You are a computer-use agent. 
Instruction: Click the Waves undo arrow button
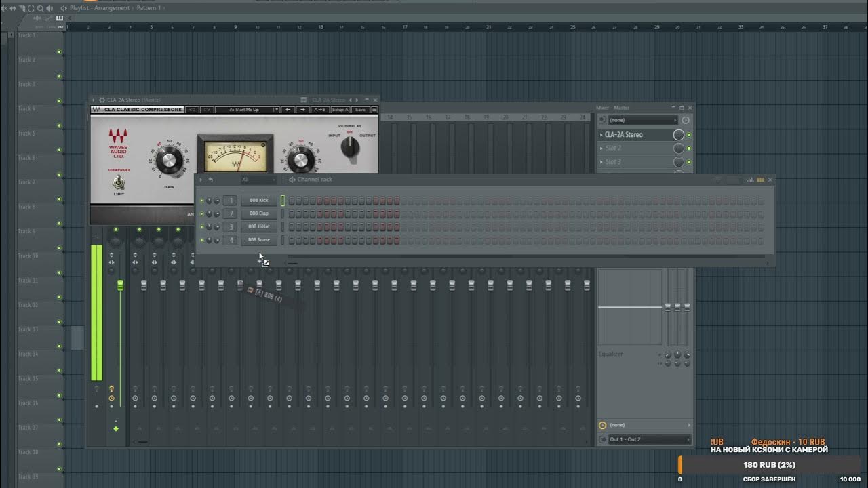click(192, 109)
